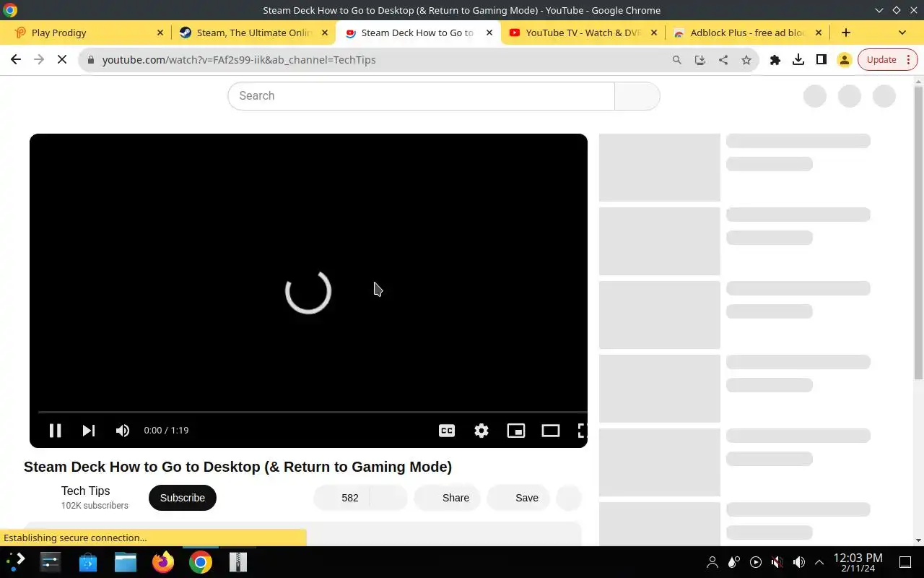This screenshot has width=924, height=578.
Task: Click the YouTube search submit button
Action: 637,96
